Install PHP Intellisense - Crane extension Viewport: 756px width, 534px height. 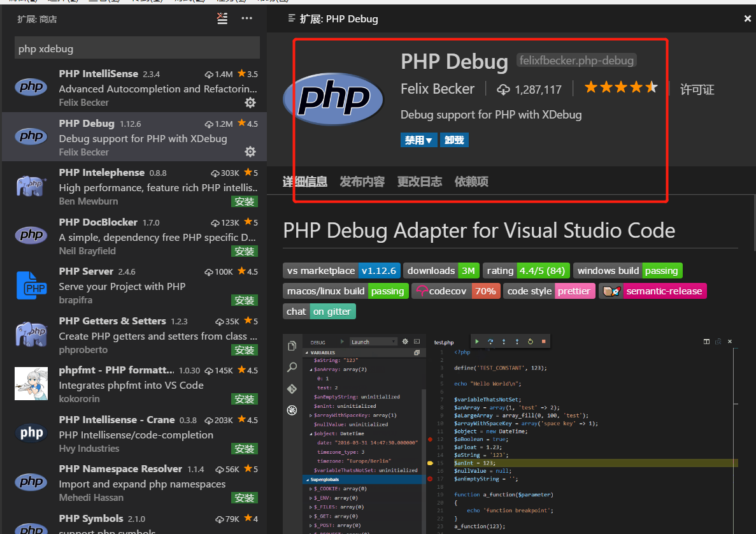(x=245, y=449)
